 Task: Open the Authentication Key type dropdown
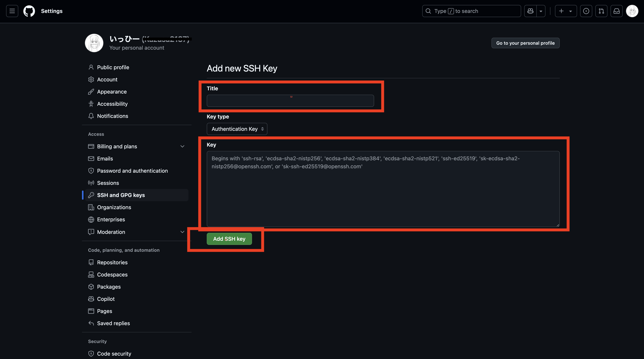[237, 129]
